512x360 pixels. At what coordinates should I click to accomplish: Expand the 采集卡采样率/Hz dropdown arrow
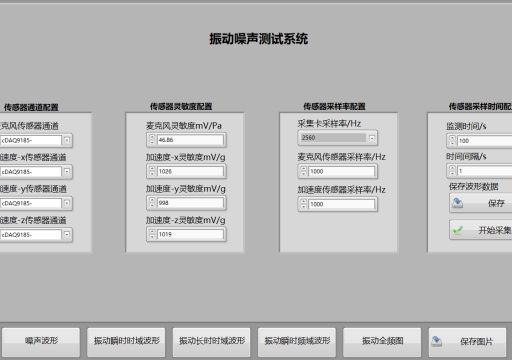tap(372, 138)
